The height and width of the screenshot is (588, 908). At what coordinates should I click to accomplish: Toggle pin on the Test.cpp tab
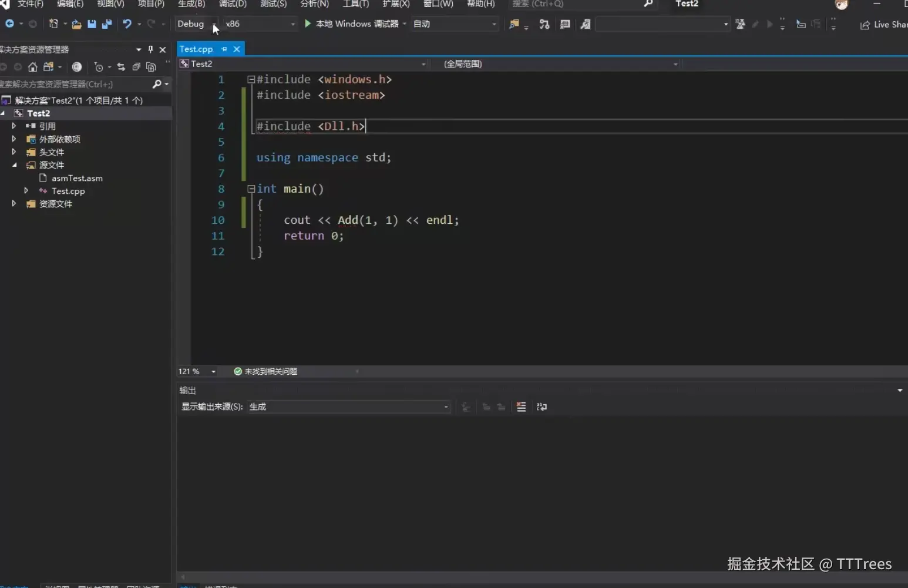click(x=224, y=49)
